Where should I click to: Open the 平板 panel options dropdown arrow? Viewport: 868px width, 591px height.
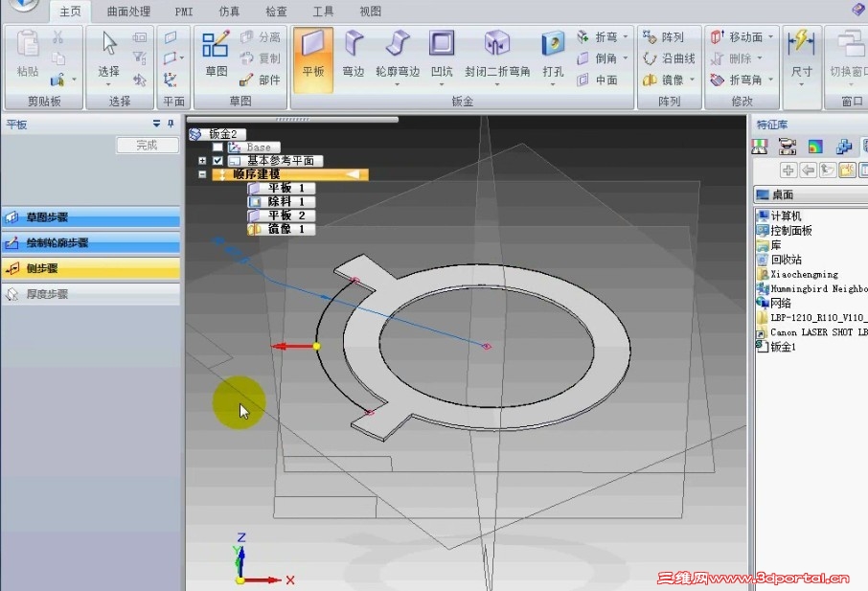157,124
